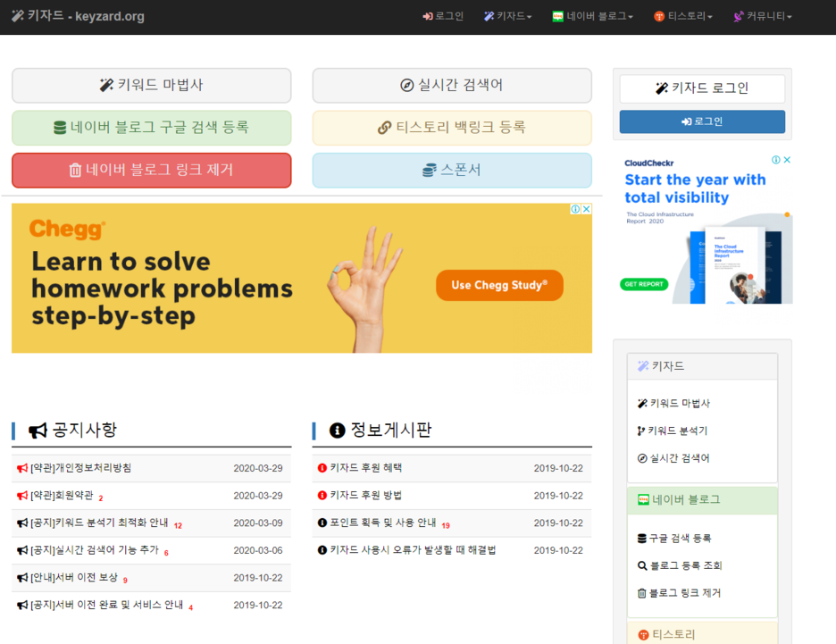This screenshot has width=836, height=644.
Task: Click compass icon on 실시간 검색어 button
Action: point(406,85)
